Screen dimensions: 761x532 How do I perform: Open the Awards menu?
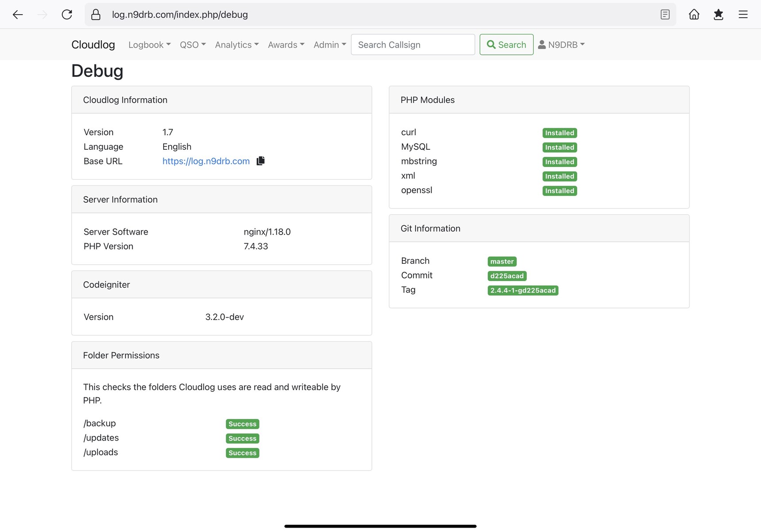click(x=286, y=45)
